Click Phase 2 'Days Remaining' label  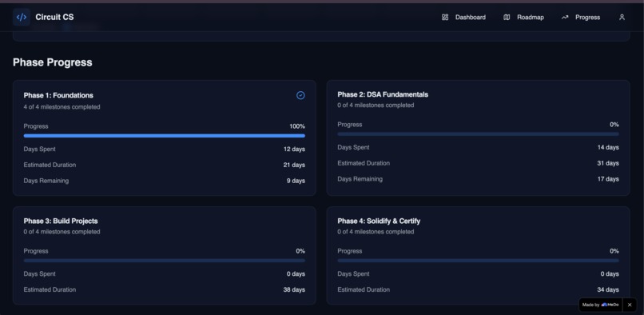360,179
